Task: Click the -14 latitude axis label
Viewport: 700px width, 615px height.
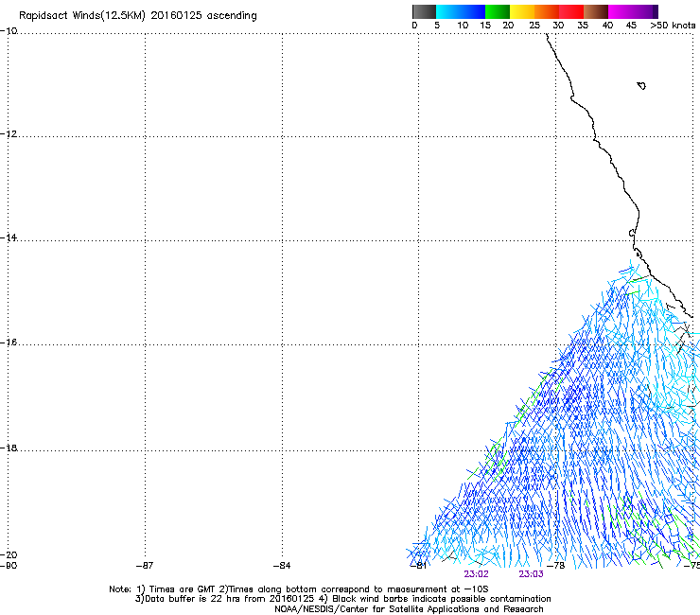Action: coord(9,237)
